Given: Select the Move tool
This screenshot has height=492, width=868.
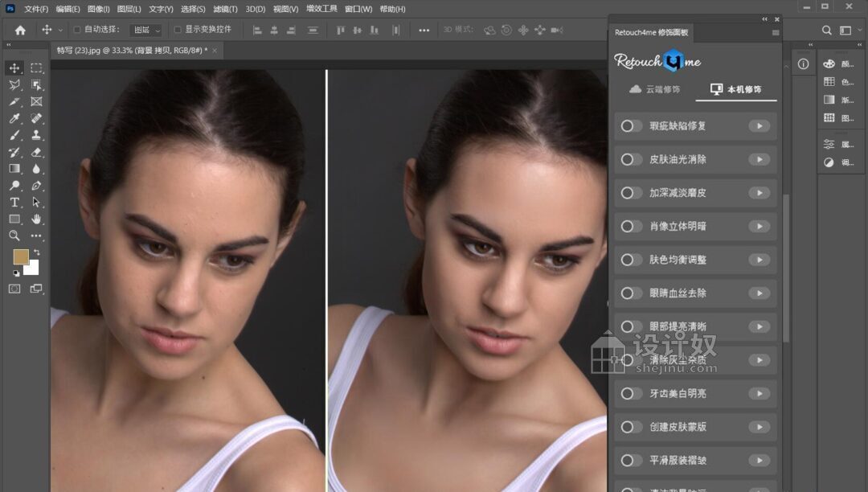Looking at the screenshot, I should (x=14, y=68).
